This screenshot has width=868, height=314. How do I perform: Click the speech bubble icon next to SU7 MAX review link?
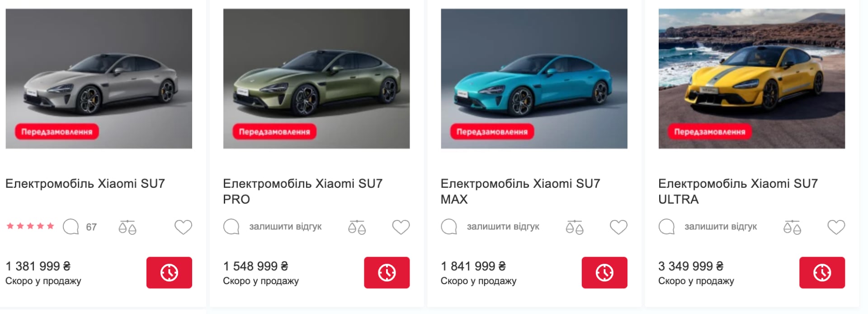(x=448, y=227)
